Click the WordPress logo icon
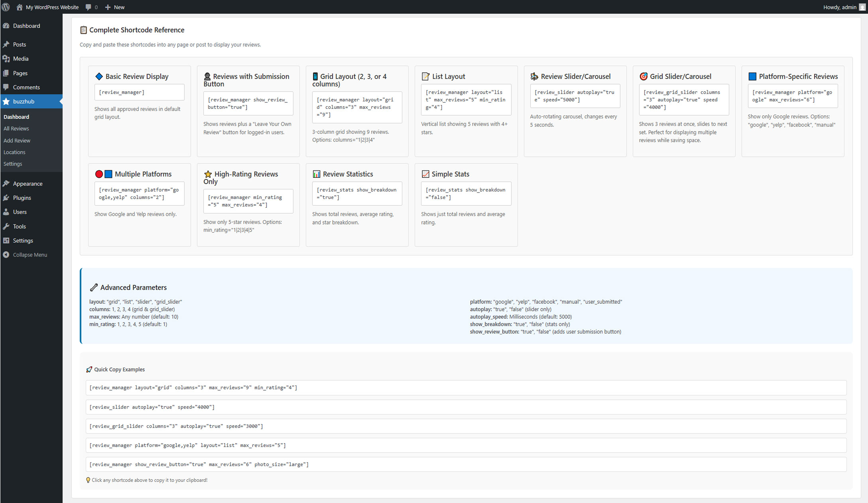The image size is (868, 503). pos(6,7)
